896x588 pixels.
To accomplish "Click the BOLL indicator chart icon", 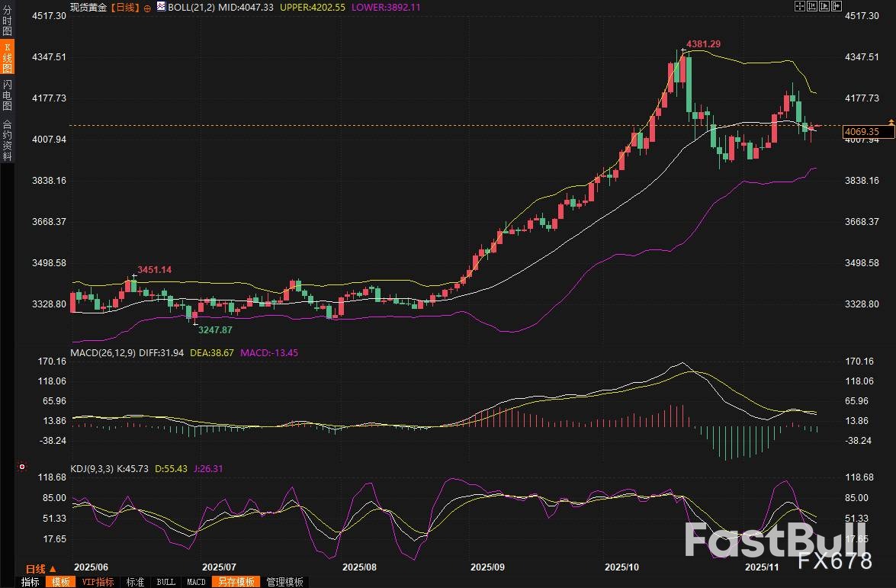I will click(x=160, y=7).
